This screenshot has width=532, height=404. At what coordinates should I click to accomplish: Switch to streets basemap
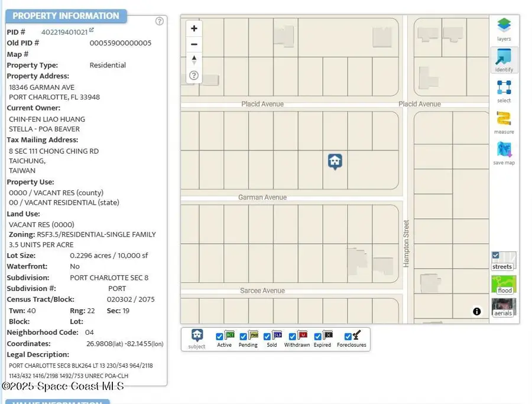pyautogui.click(x=504, y=261)
